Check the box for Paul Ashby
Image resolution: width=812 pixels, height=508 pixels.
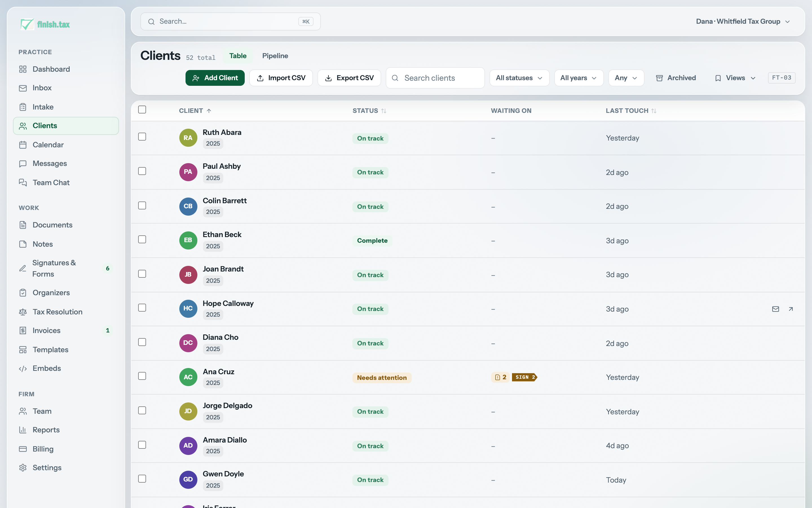point(142,171)
